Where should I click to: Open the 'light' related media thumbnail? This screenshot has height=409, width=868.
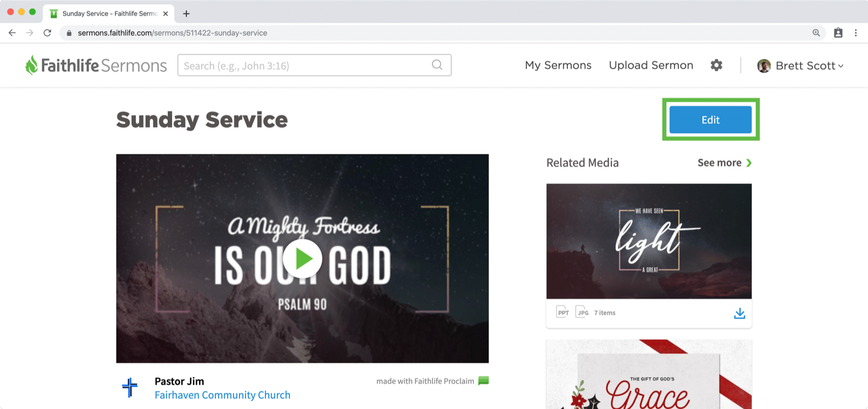tap(649, 241)
